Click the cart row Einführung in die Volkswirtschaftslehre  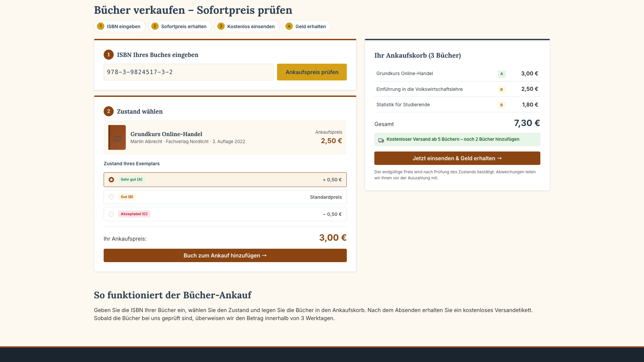457,89
